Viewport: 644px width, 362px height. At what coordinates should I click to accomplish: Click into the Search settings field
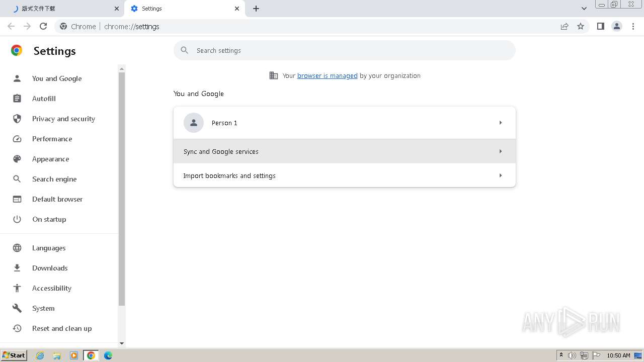click(345, 50)
